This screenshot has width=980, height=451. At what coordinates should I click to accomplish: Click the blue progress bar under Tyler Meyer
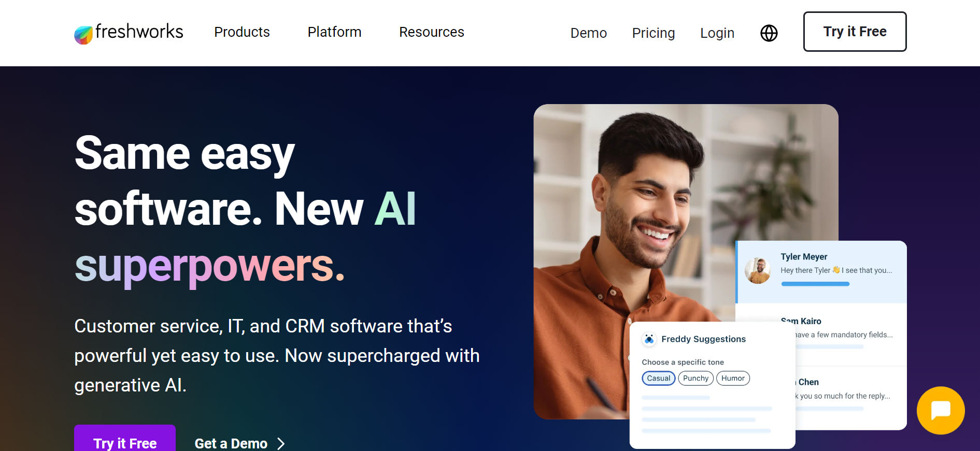[815, 284]
